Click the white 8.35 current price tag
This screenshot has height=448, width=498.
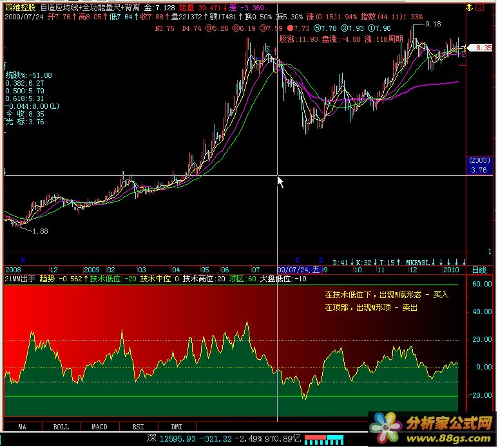click(481, 48)
